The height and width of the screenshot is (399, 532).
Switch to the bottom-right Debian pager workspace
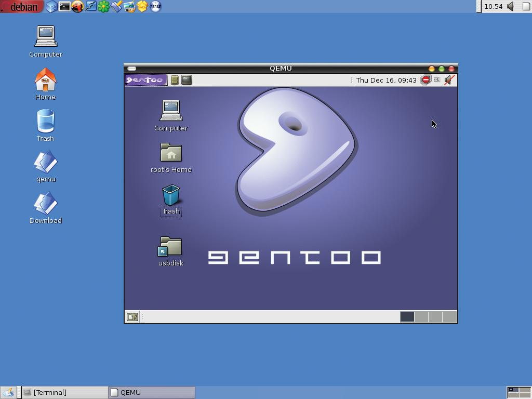click(x=525, y=395)
